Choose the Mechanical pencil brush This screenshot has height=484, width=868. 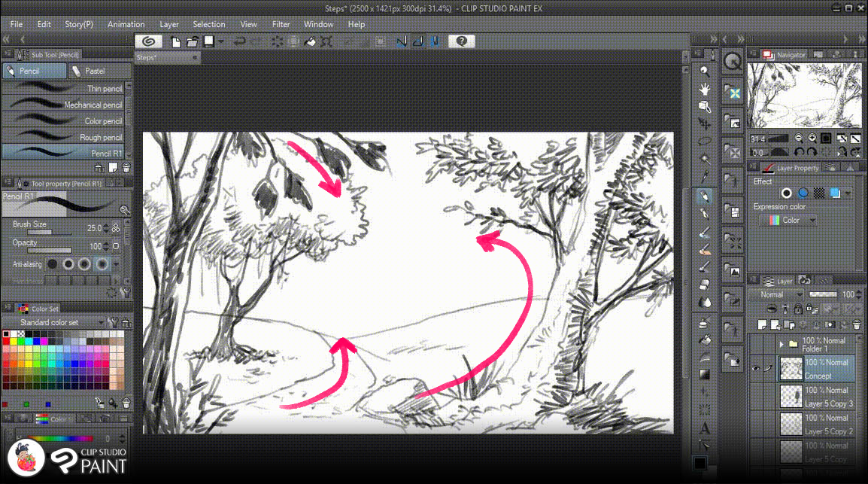click(x=63, y=105)
